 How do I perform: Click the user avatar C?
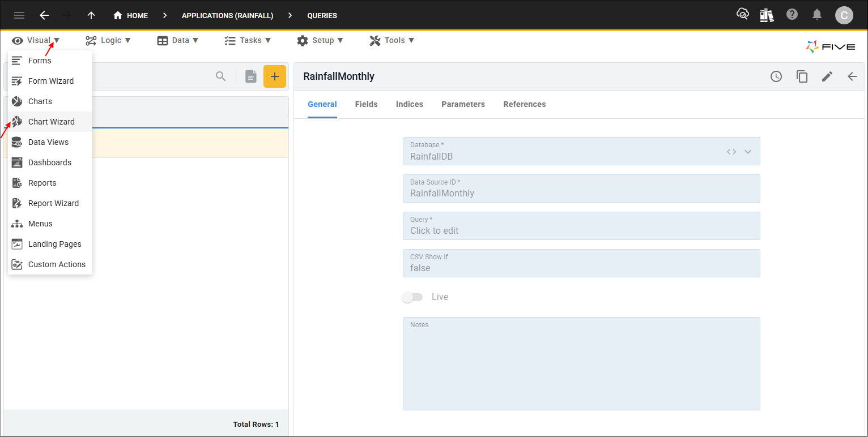pyautogui.click(x=844, y=15)
